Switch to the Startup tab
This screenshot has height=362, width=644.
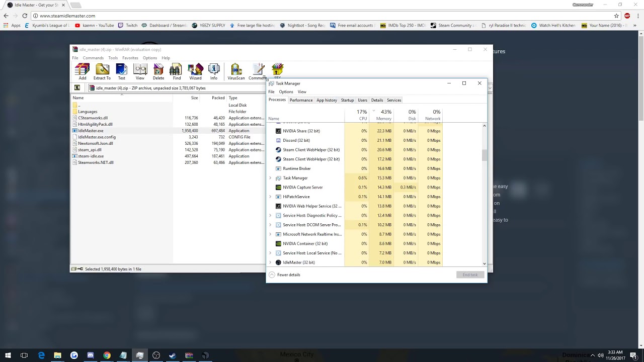tap(347, 100)
